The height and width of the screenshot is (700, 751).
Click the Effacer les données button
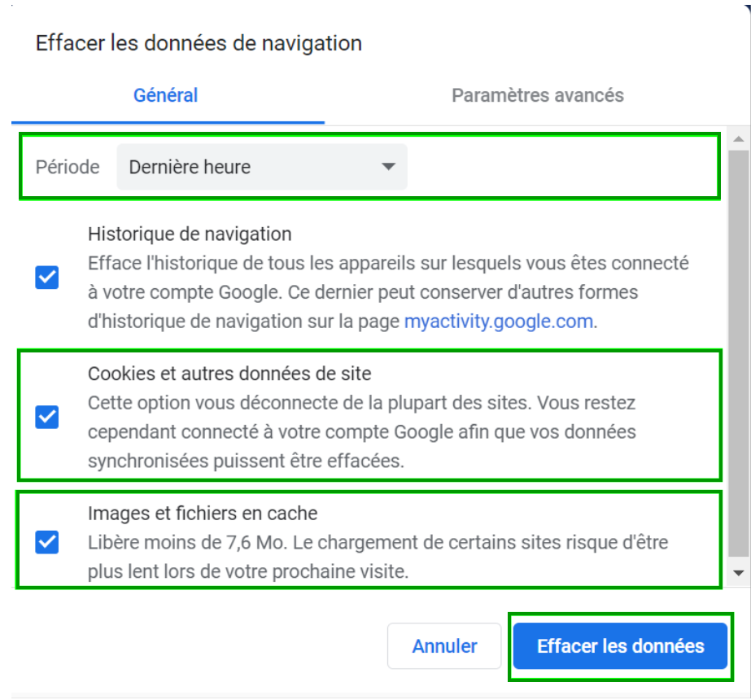(620, 645)
